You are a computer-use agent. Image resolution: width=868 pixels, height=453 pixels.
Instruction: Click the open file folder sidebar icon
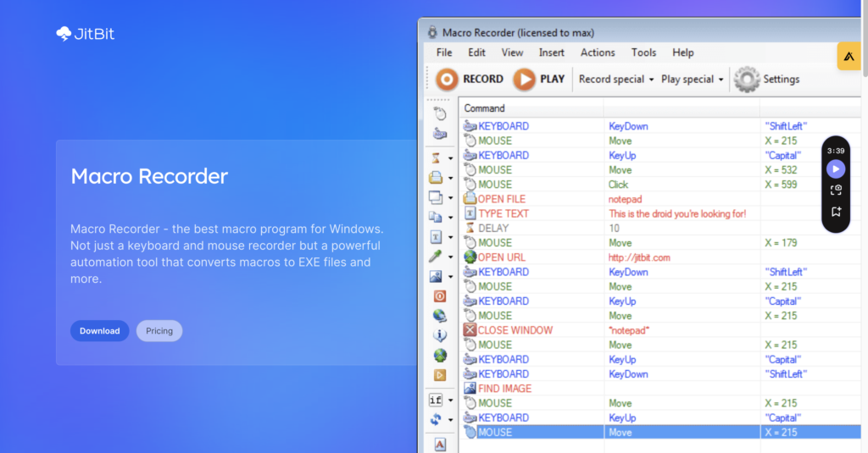(436, 178)
